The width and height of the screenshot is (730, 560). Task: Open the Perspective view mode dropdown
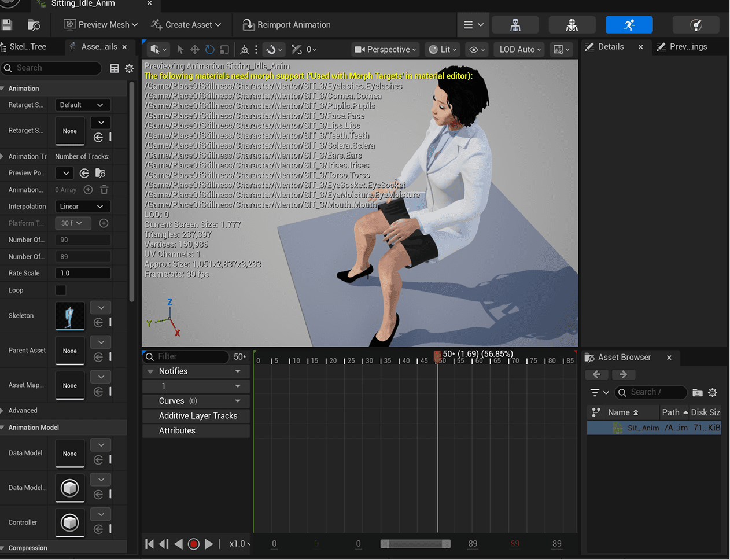click(385, 50)
